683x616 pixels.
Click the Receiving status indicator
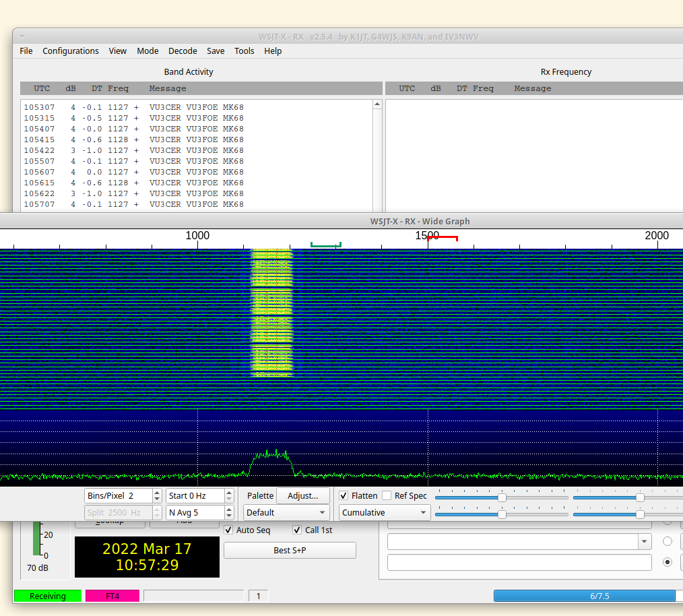[x=47, y=596]
